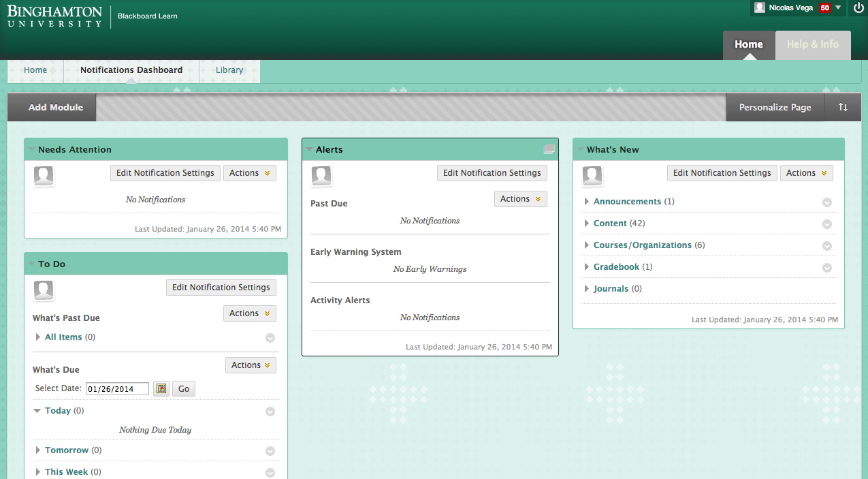The image size is (868, 479).
Task: Click the Alerts module window icon
Action: [x=549, y=149]
